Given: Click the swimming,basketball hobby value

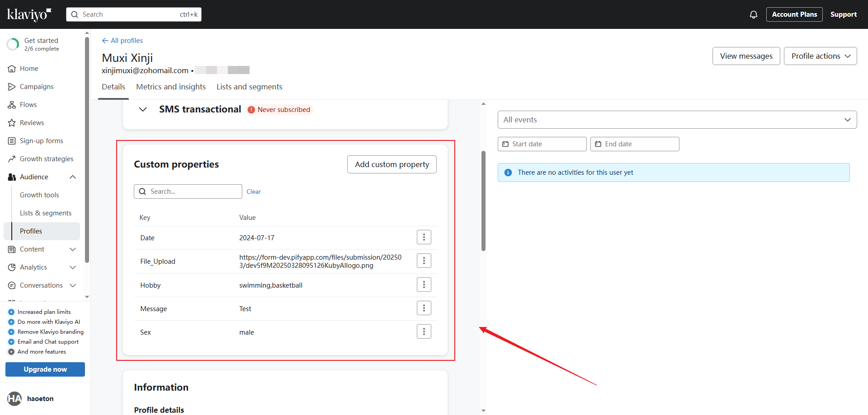Looking at the screenshot, I should (271, 285).
